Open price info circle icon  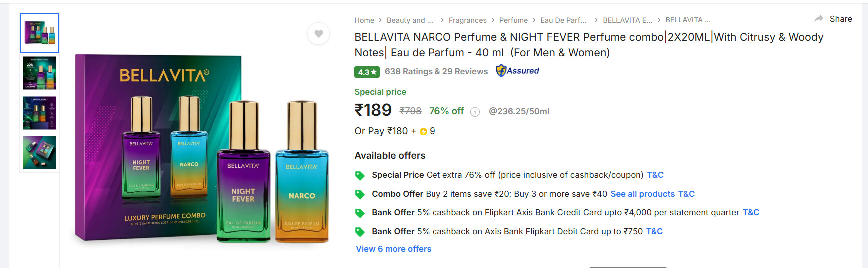475,112
